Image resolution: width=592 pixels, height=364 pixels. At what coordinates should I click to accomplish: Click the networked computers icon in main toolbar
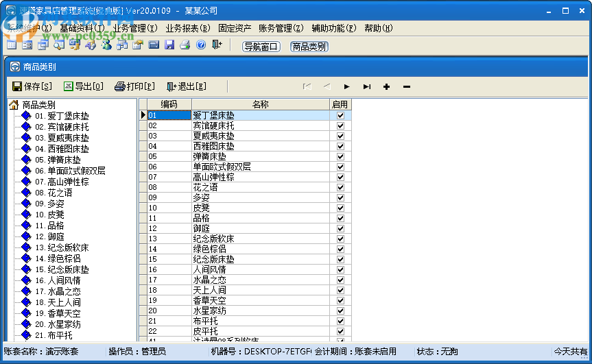pos(122,45)
